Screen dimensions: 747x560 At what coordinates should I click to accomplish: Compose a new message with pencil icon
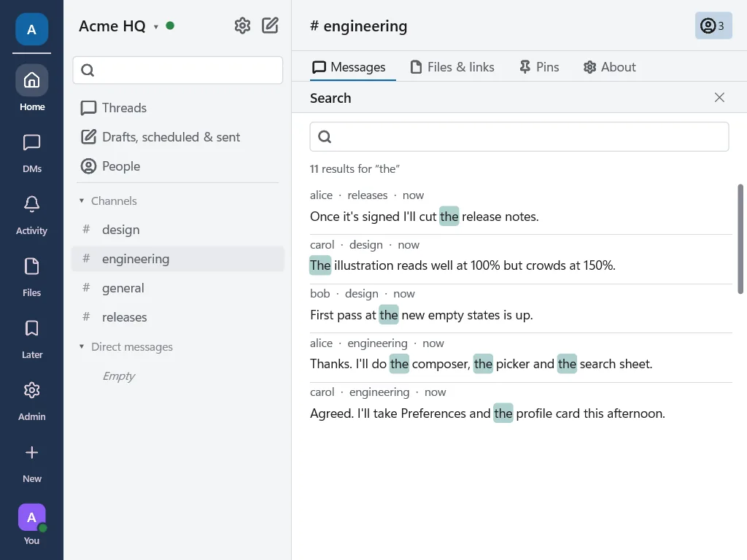coord(270,26)
